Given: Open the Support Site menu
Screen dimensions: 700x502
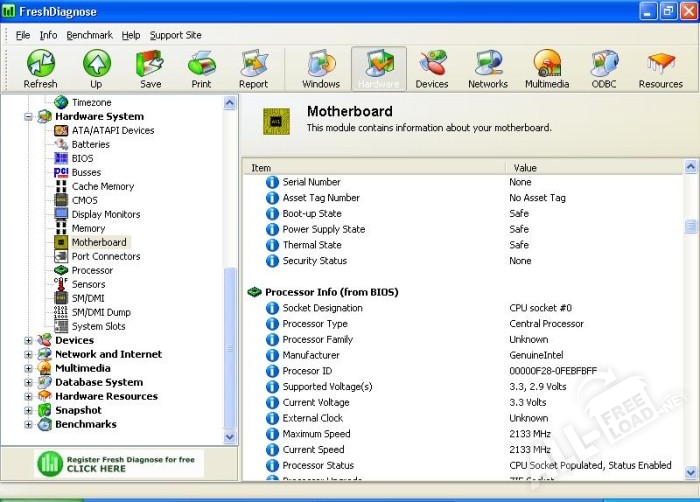Looking at the screenshot, I should 175,35.
